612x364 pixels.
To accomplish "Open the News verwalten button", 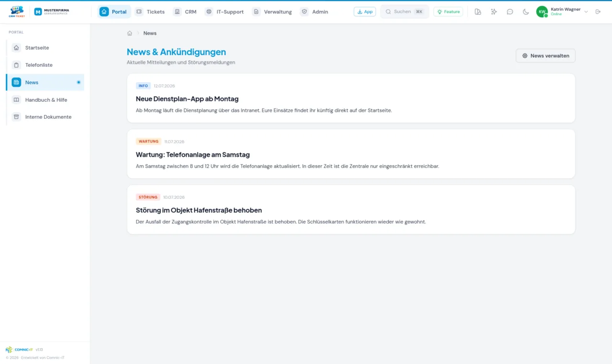I will 546,56.
